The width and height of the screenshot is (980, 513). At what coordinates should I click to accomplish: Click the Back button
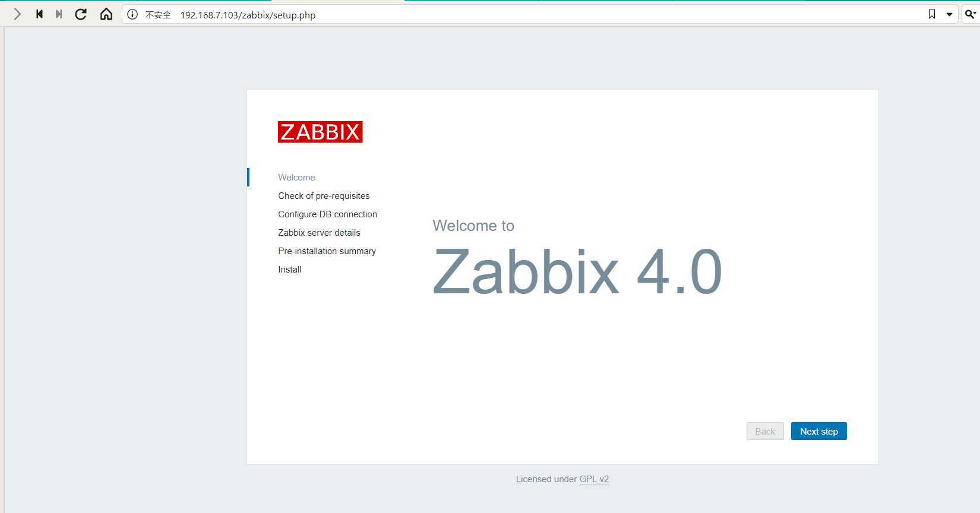point(765,431)
